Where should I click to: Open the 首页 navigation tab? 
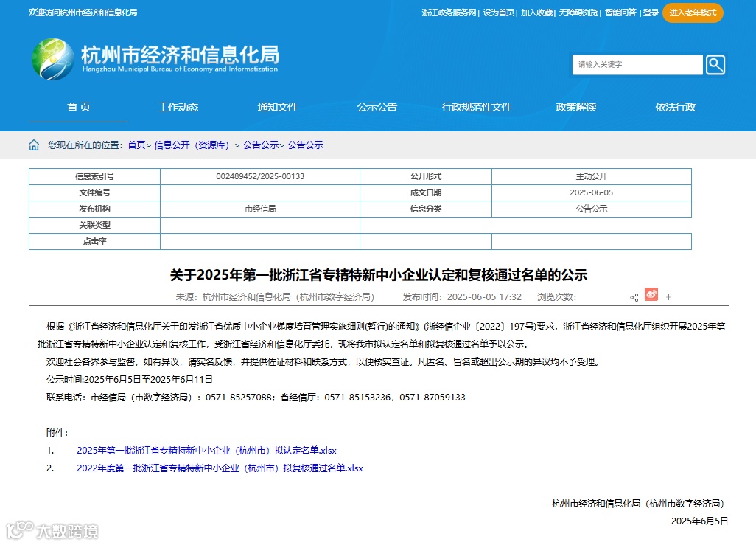pos(79,107)
